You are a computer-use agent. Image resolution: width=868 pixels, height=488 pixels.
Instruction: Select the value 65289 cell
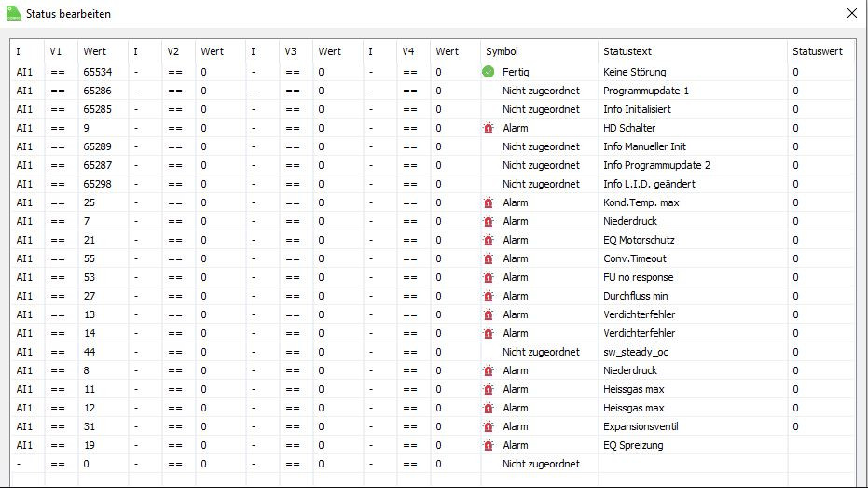[x=97, y=146]
